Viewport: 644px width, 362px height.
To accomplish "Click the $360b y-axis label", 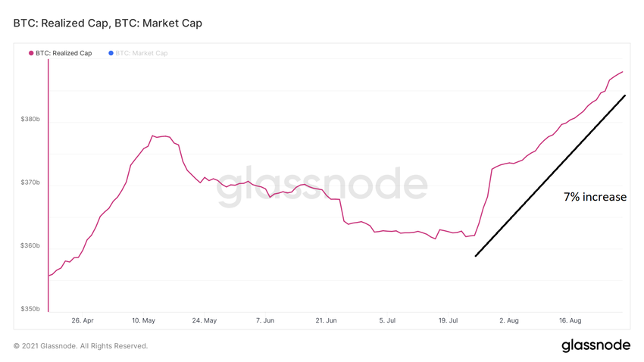I will tap(29, 246).
